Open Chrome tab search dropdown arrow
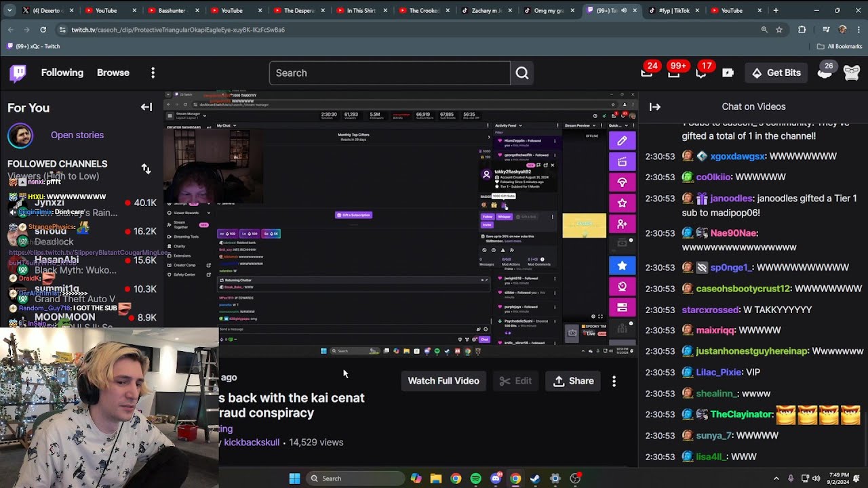The image size is (868, 488). click(10, 10)
